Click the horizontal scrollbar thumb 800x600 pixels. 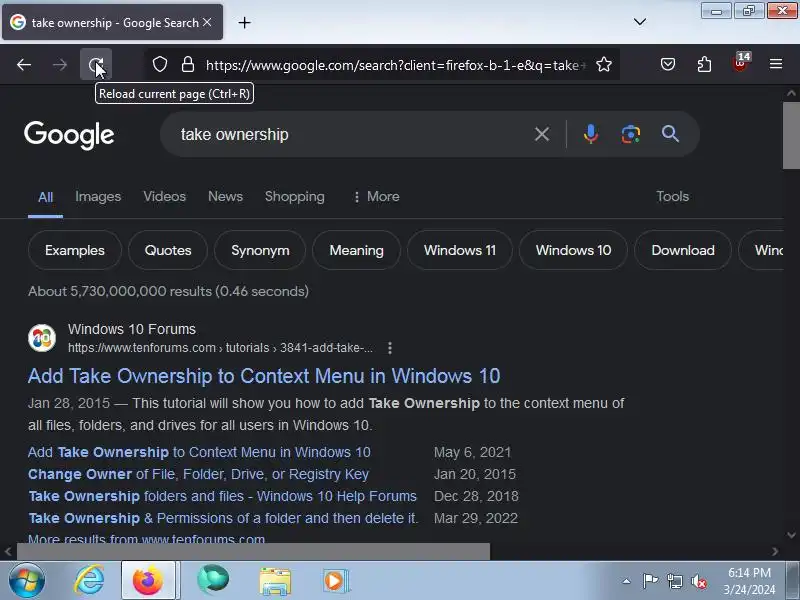[254, 551]
